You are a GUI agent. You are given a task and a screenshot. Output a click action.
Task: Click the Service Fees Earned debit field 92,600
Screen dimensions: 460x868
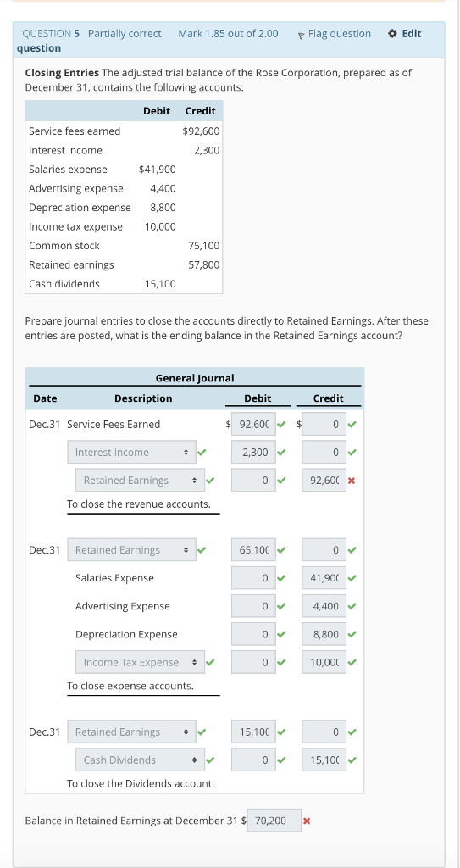tap(253, 425)
